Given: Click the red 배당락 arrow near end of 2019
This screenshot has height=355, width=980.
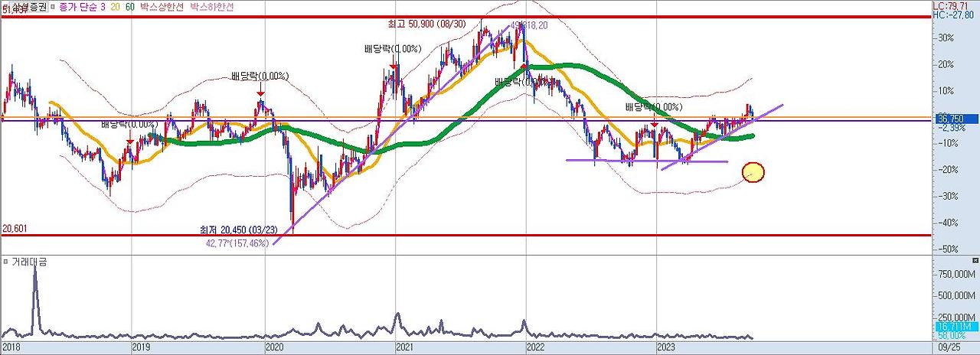Looking at the screenshot, I should [260, 93].
